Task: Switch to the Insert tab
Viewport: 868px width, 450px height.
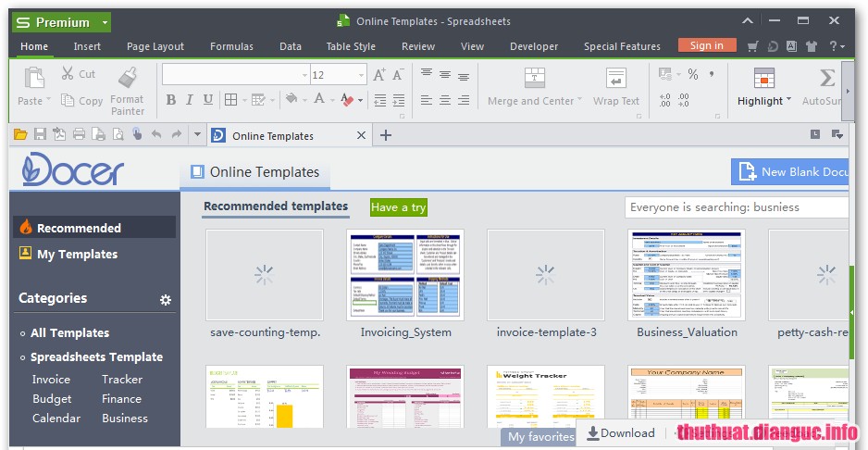Action: [88, 46]
